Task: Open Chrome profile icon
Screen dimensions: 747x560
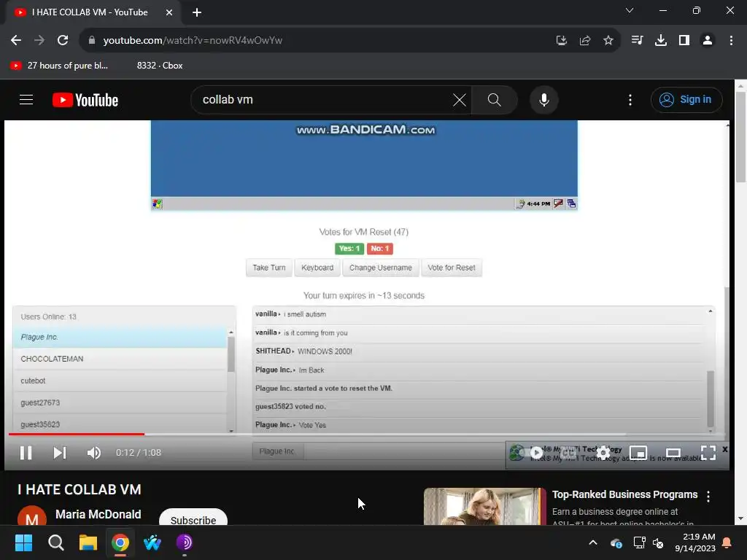Action: (708, 41)
